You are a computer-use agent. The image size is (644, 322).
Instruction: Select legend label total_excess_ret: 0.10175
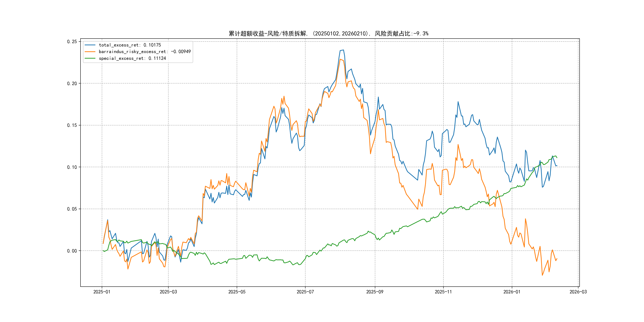coord(130,45)
